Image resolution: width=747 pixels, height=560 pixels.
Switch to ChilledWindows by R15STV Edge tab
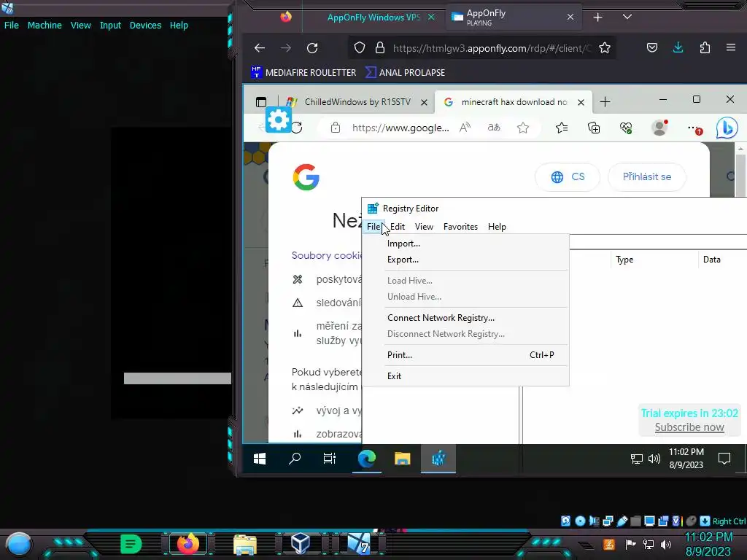click(x=357, y=102)
